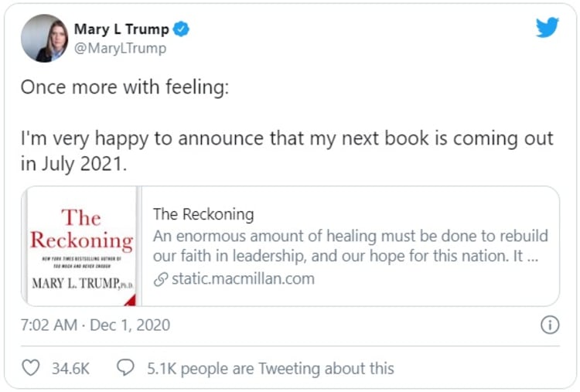Click the book cover thumbnail image
580x392 pixels.
coord(81,246)
